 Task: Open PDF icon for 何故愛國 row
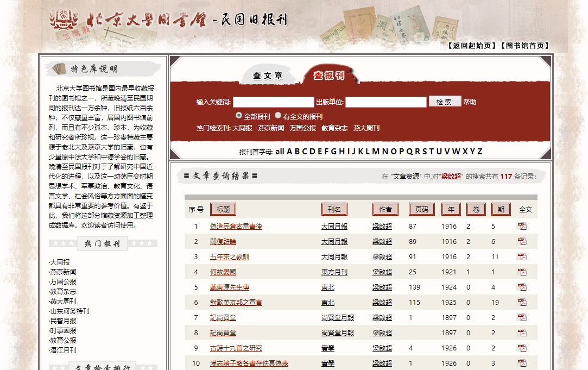pos(522,272)
